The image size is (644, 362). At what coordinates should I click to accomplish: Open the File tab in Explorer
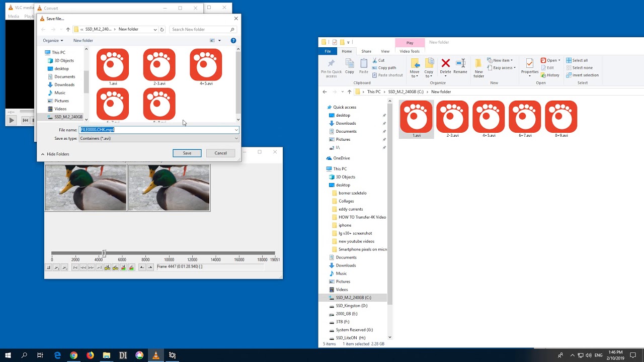328,51
